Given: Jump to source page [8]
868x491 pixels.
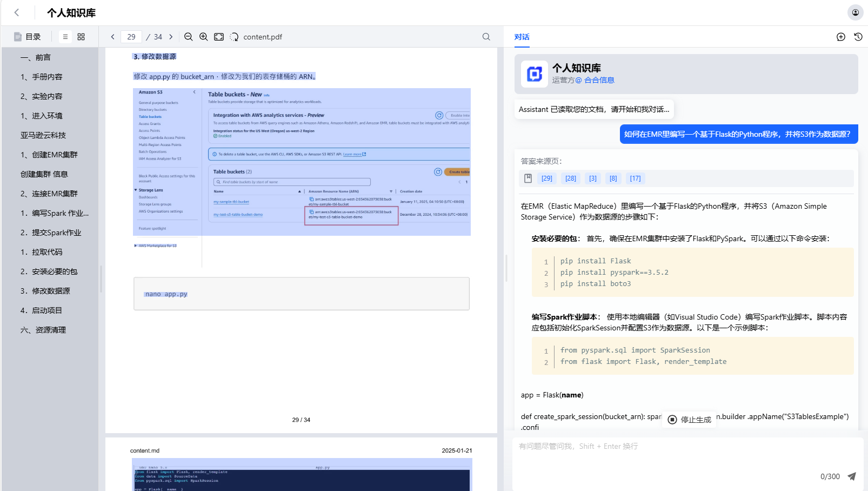Looking at the screenshot, I should (x=613, y=178).
